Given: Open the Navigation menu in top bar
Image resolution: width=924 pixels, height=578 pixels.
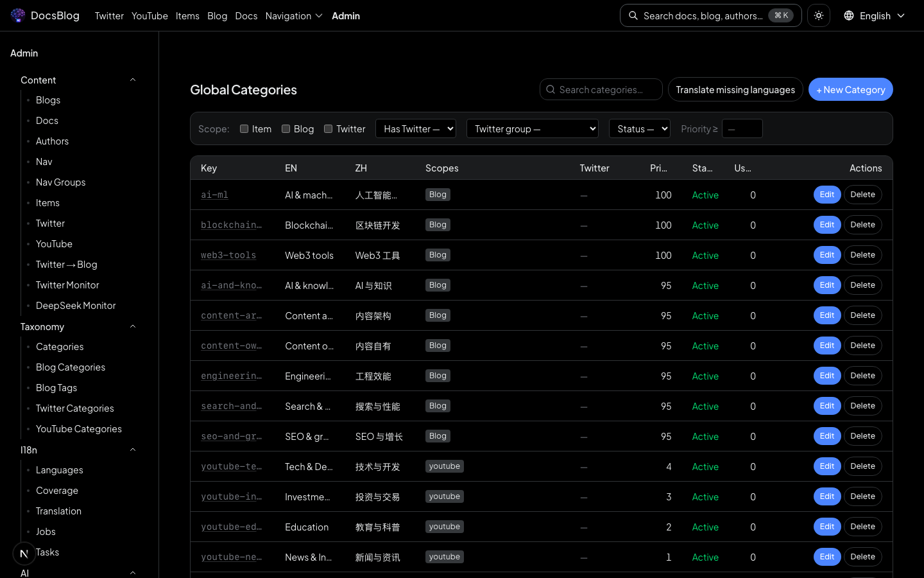Looking at the screenshot, I should 294,16.
